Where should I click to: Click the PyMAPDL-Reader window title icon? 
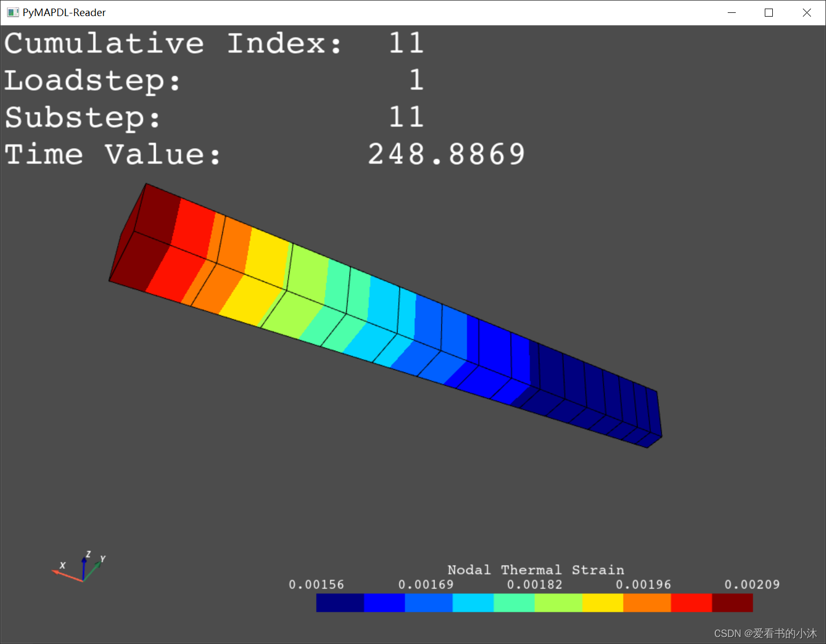pyautogui.click(x=13, y=12)
